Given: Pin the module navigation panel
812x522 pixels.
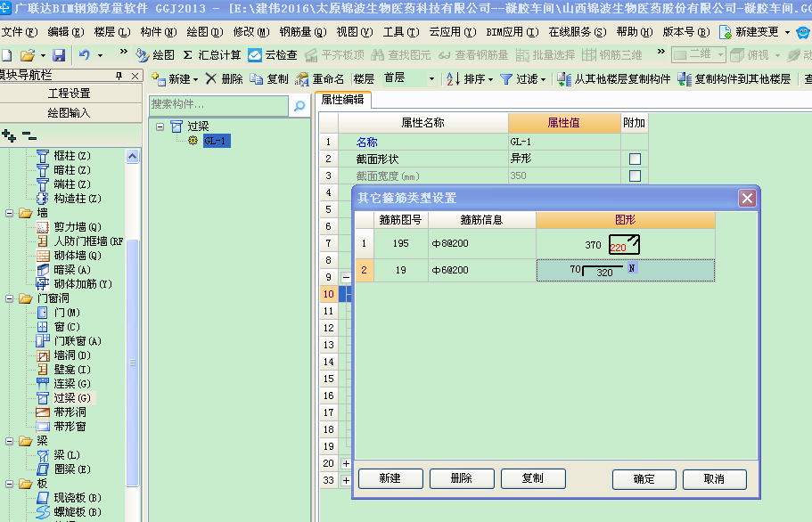Looking at the screenshot, I should click(119, 76).
